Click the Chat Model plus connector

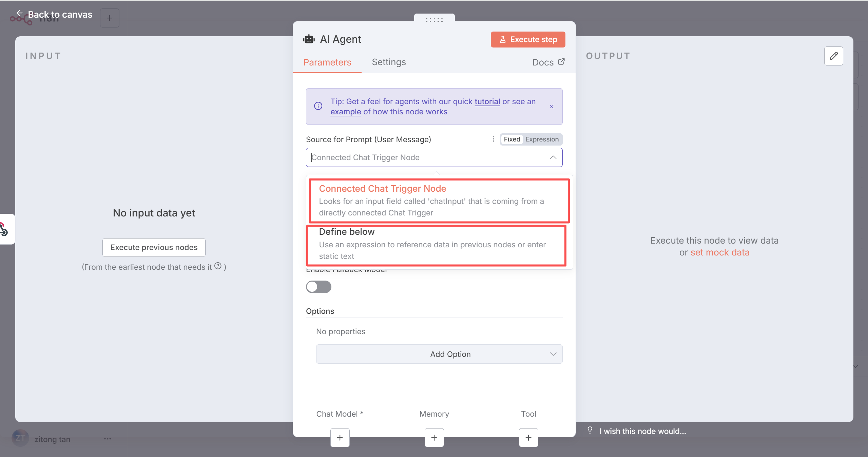pyautogui.click(x=340, y=438)
